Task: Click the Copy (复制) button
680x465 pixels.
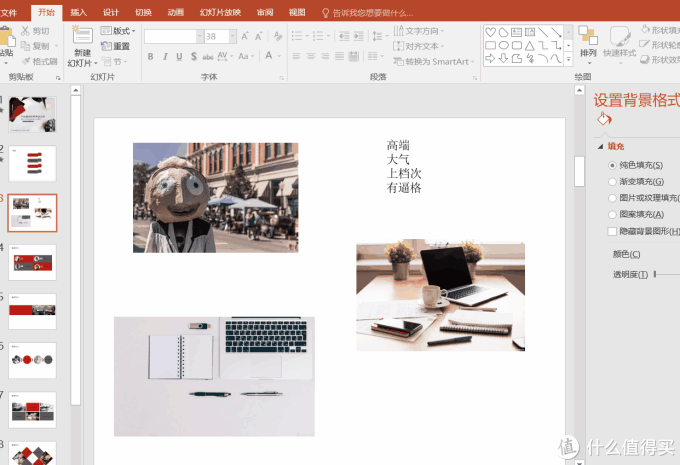Action: point(35,46)
